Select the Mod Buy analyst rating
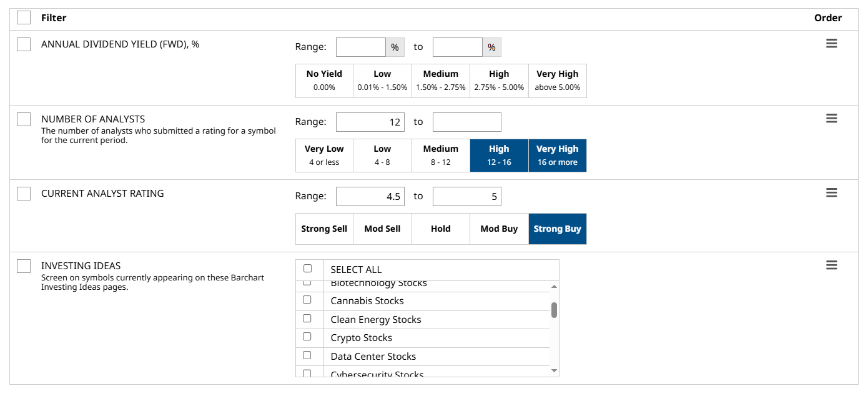Viewport: 868px width, 396px height. (x=499, y=229)
